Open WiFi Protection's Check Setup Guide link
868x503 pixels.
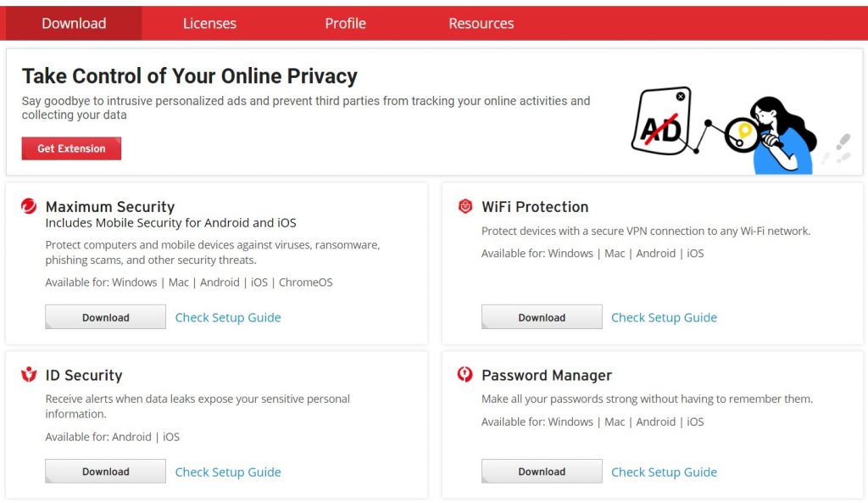tap(664, 317)
